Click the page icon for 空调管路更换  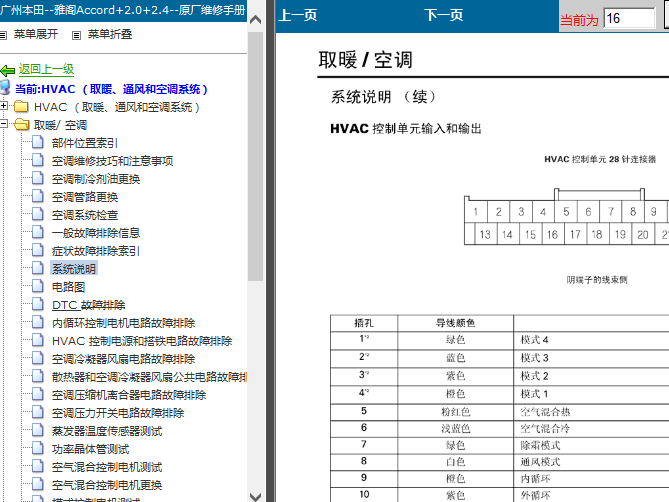pyautogui.click(x=38, y=196)
